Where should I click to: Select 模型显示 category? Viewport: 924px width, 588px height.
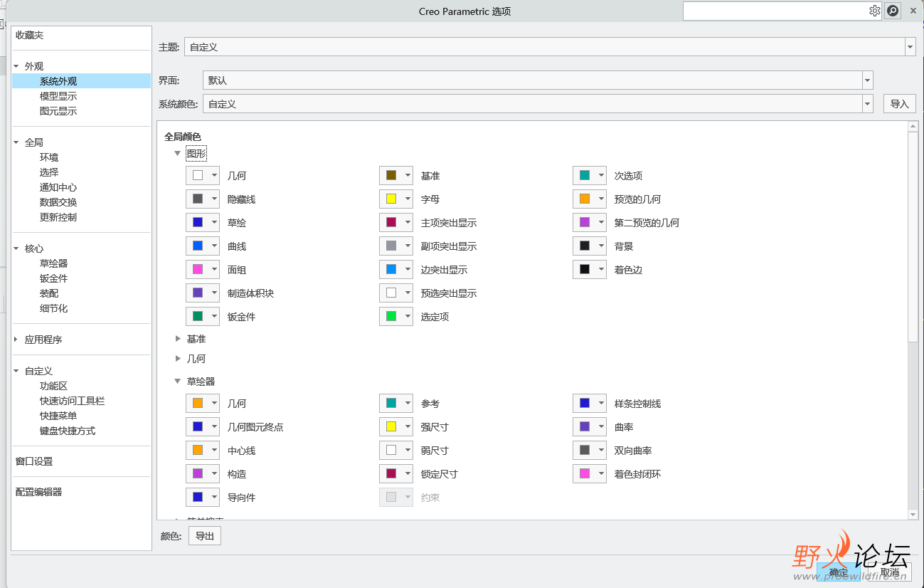[x=58, y=96]
